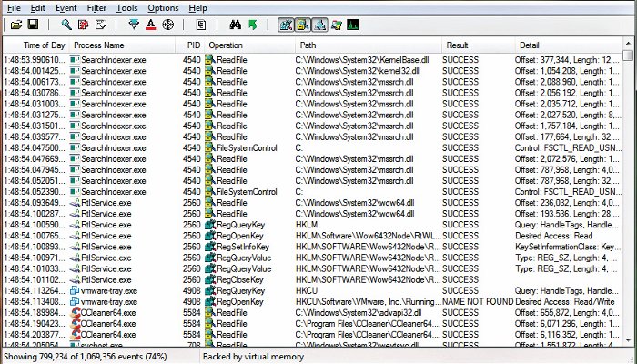Clear the display using the Clear icon

click(102, 25)
